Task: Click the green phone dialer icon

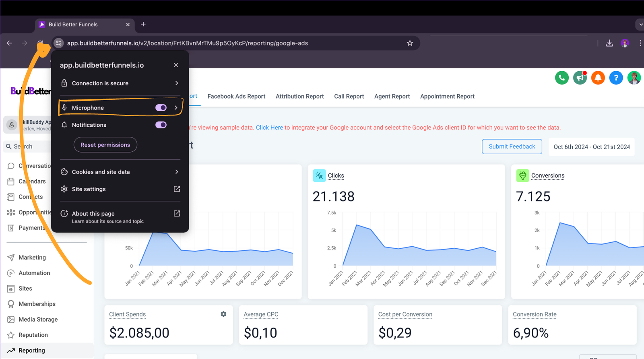Action: click(x=561, y=78)
